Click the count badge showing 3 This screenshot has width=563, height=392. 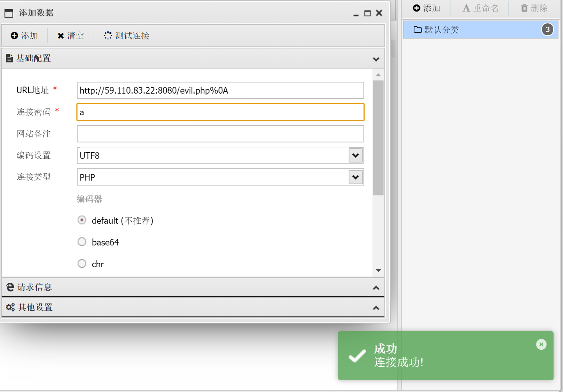click(547, 30)
